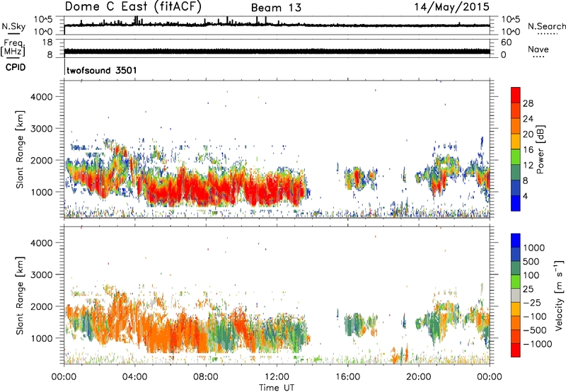Click the 'Time UT' axis label

tap(277, 388)
